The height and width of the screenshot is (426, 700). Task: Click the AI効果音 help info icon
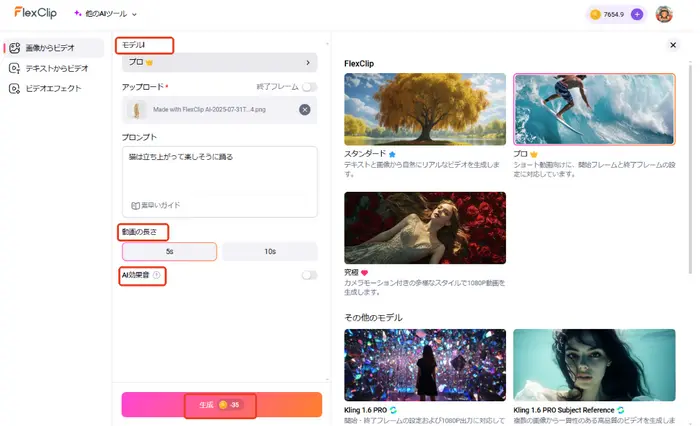click(x=157, y=275)
